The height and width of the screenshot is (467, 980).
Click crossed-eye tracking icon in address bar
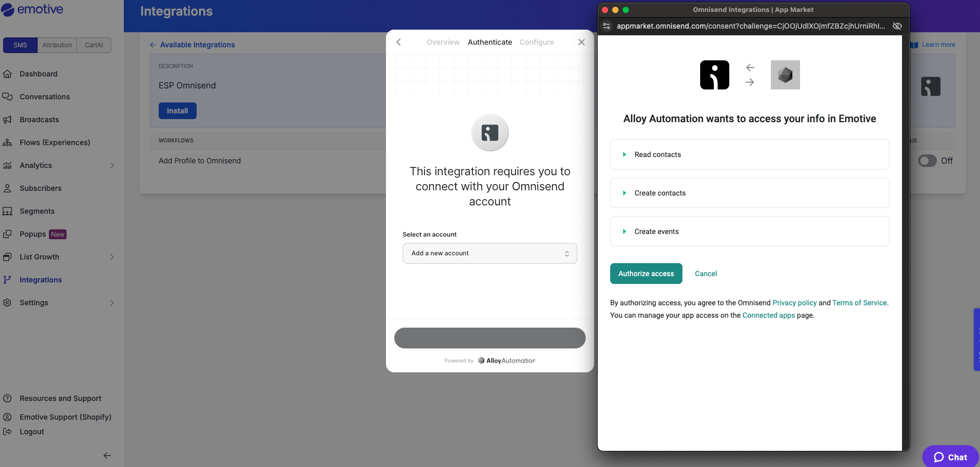pyautogui.click(x=897, y=26)
